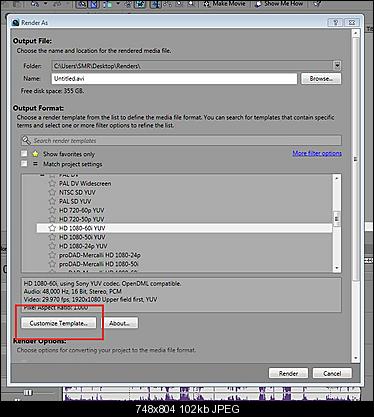This screenshot has height=417, width=374.
Task: Select proDAD-Mercalli HD 1080-24p template
Action: [x=100, y=255]
